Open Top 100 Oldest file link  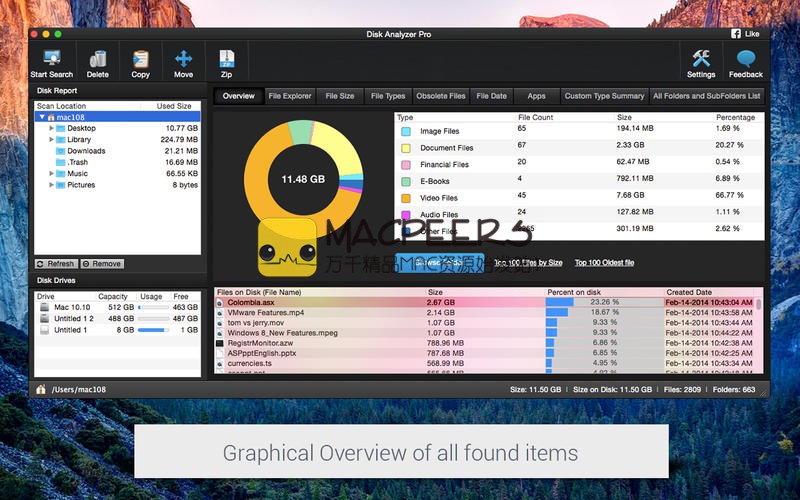click(605, 263)
